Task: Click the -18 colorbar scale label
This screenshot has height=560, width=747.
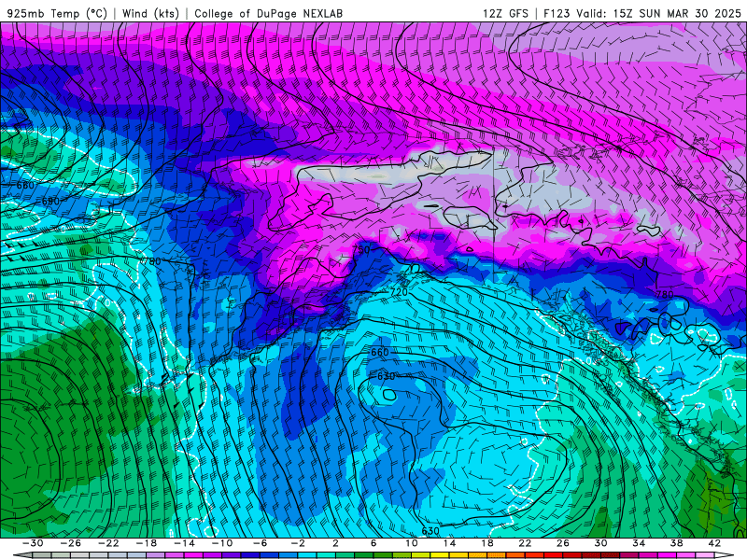Action: tap(147, 543)
